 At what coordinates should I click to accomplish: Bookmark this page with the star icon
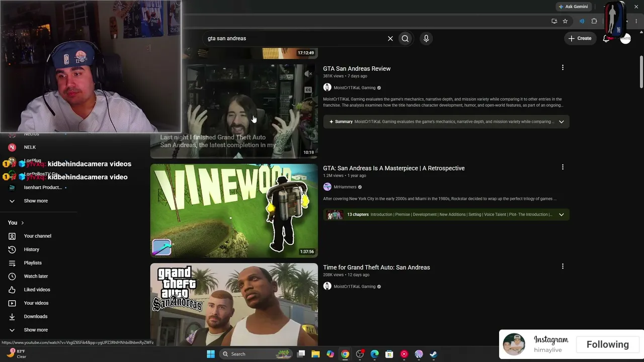565,21
